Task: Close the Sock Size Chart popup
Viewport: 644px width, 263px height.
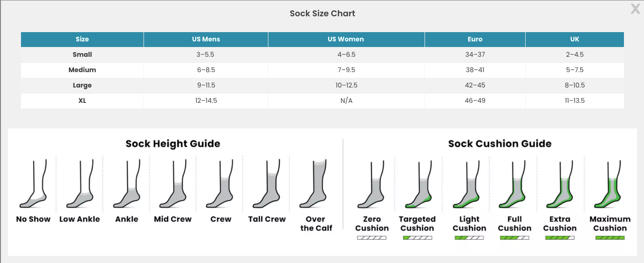Action: tap(635, 9)
